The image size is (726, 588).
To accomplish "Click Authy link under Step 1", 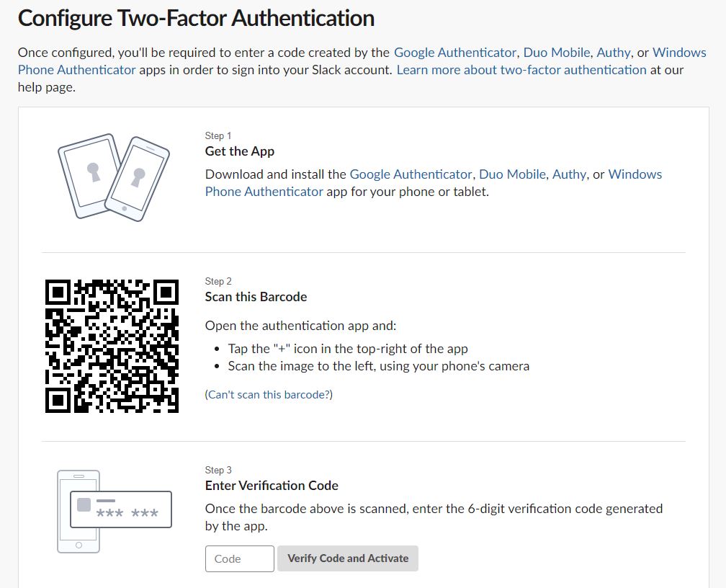I will click(569, 174).
